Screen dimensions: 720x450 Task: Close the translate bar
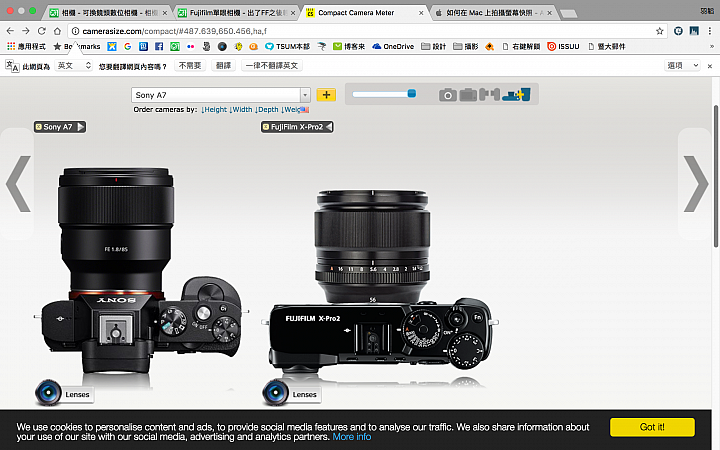point(710,66)
